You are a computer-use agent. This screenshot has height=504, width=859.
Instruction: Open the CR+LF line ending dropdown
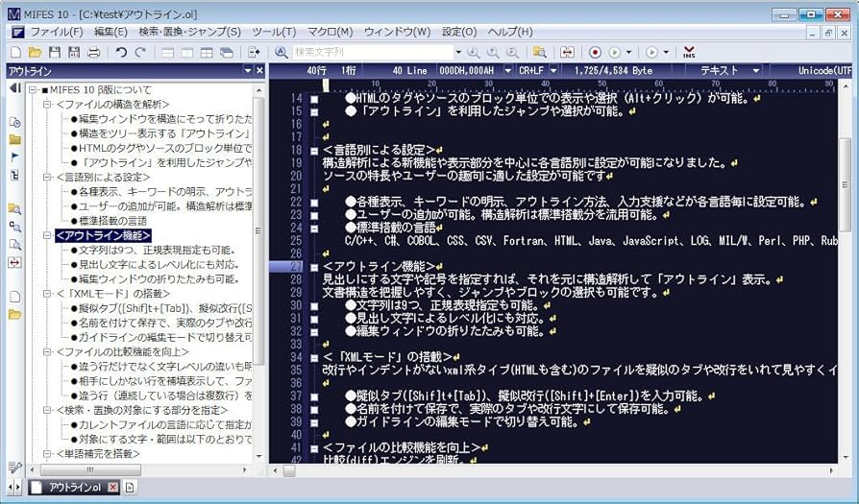553,71
